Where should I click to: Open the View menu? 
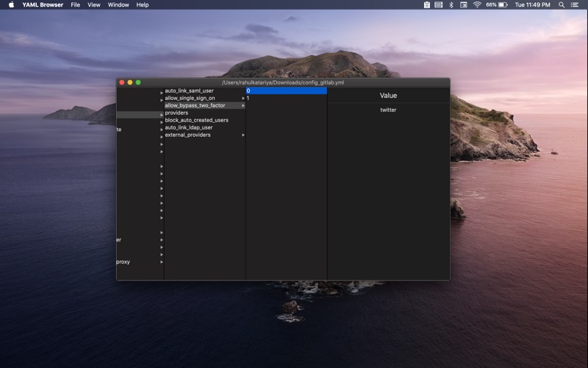click(x=94, y=5)
